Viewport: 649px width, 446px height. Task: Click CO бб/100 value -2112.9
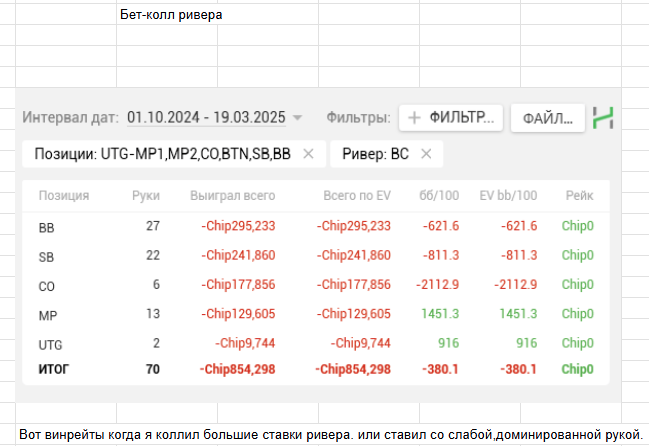point(437,285)
